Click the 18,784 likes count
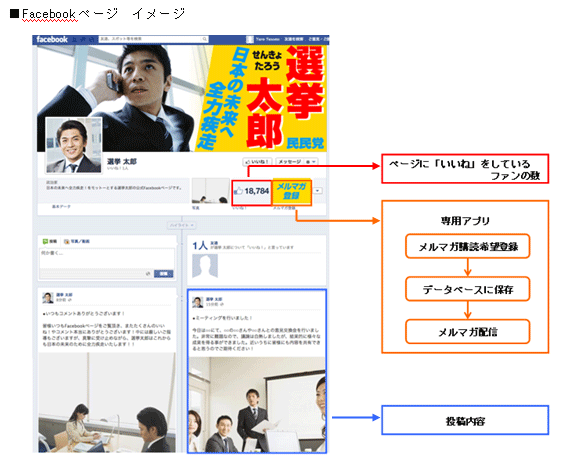 (x=257, y=191)
